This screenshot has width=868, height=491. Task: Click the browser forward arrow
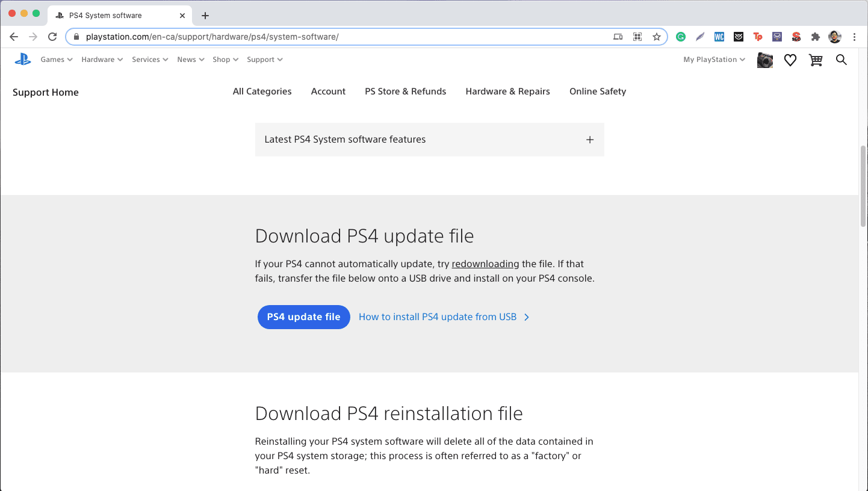pos(33,37)
